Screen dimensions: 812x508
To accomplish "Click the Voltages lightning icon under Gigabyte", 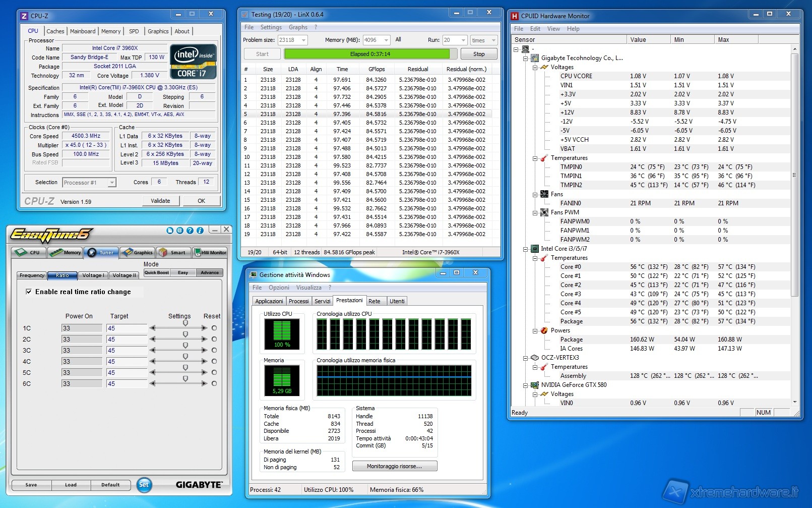I will 544,67.
